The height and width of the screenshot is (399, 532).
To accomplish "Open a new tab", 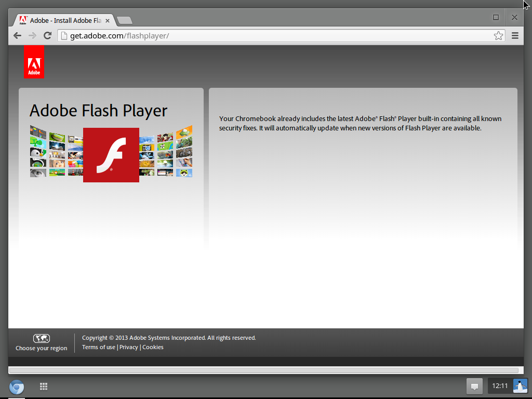I will pyautogui.click(x=125, y=20).
